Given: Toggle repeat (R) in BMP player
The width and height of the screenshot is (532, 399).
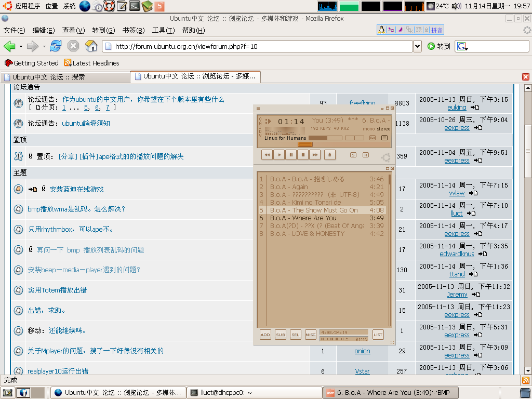Looking at the screenshot, I should [x=365, y=155].
